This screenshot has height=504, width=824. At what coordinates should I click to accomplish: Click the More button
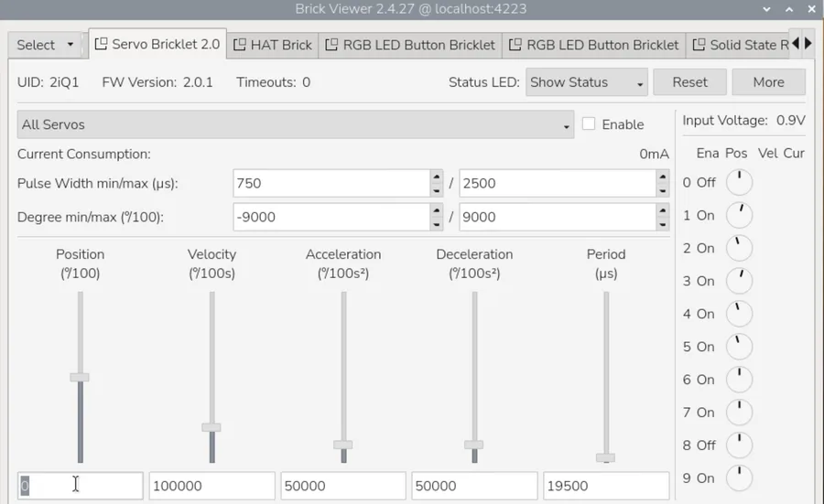[x=768, y=82]
